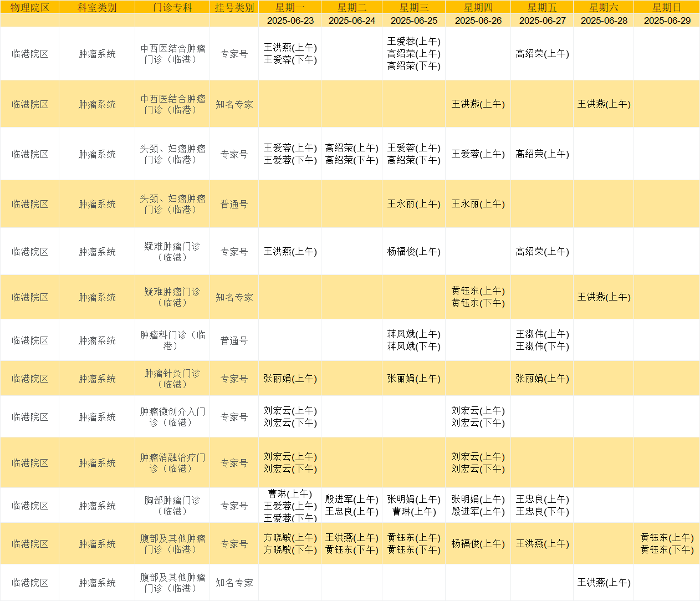Select the 星期四 header cell
The width and height of the screenshot is (700, 601).
478,7
